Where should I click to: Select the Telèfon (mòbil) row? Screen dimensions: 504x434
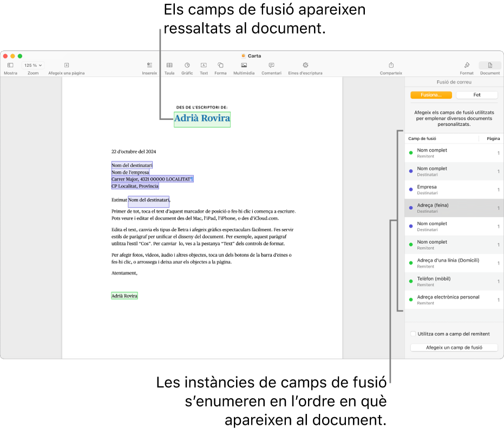[454, 281]
